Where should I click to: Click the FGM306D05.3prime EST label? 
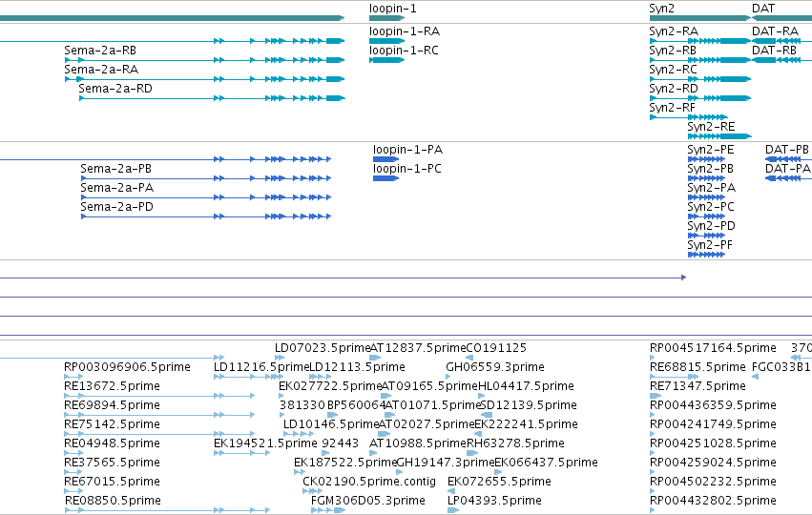(x=367, y=502)
